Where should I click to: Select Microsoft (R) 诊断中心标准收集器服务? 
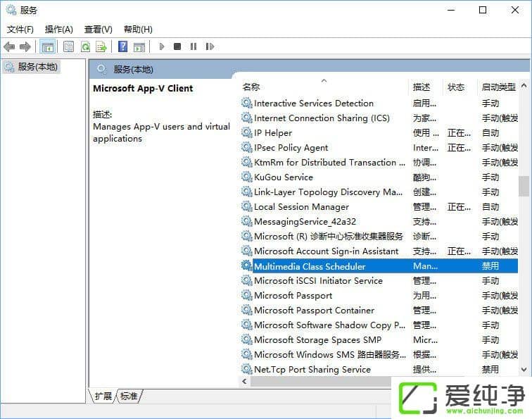(x=379, y=237)
